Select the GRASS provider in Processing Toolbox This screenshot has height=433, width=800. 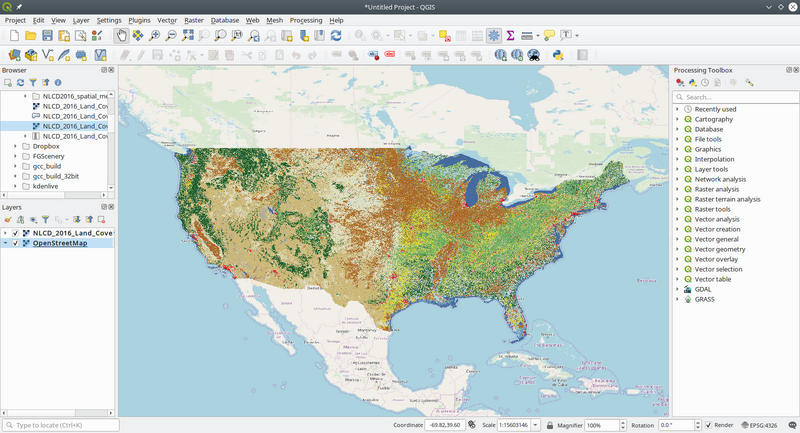pos(704,299)
